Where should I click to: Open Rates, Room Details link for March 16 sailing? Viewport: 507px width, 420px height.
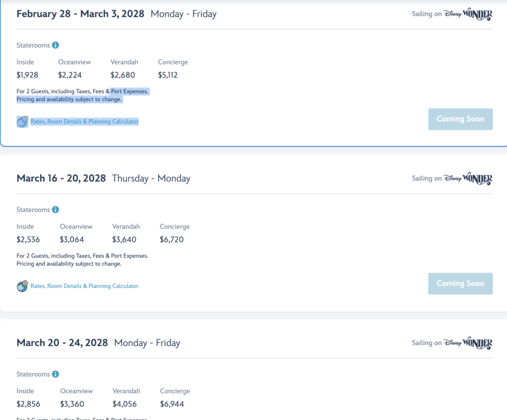pos(84,286)
